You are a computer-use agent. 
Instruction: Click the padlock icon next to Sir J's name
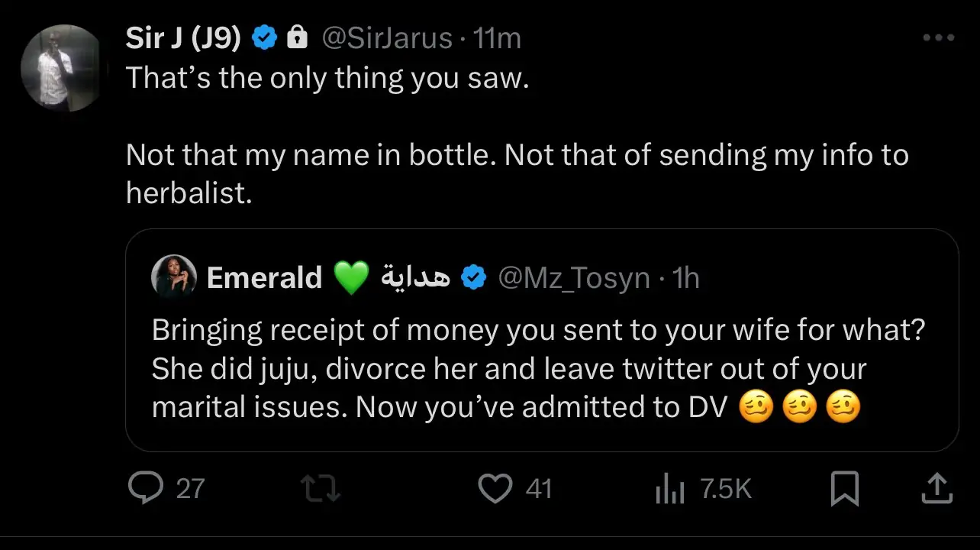point(297,38)
